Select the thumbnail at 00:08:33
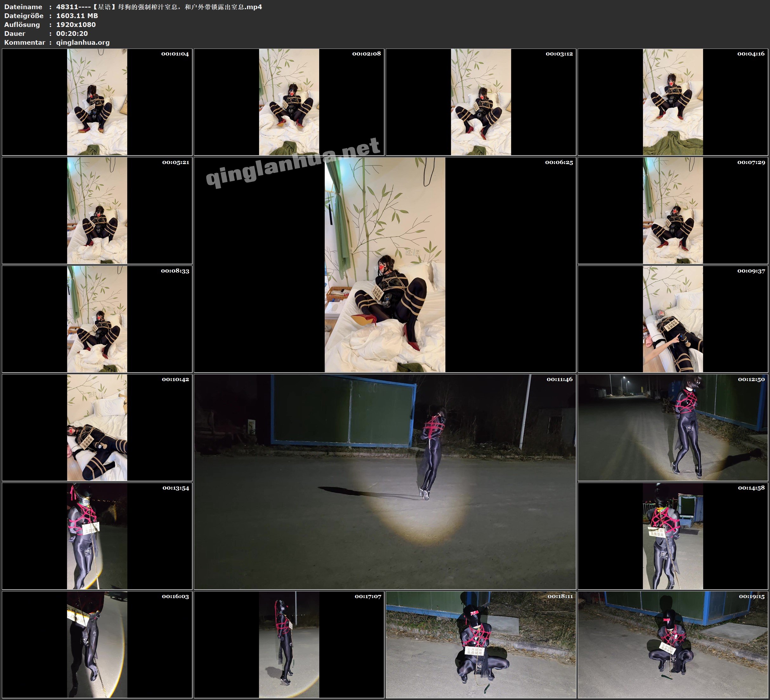The height and width of the screenshot is (700, 770). click(97, 319)
